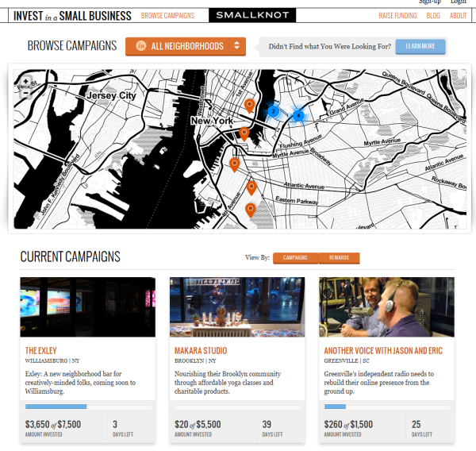Click the 'in' icon on neighborhoods selector
This screenshot has width=476, height=451.
[x=141, y=46]
